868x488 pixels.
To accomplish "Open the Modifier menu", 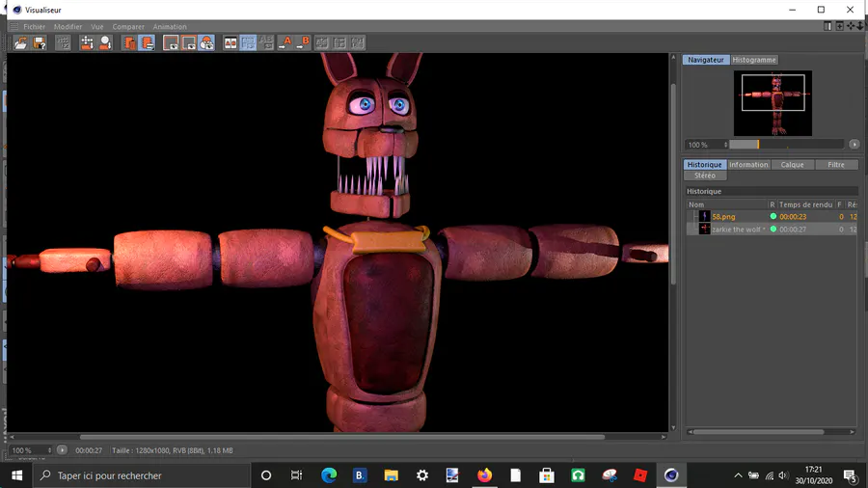I will click(68, 27).
